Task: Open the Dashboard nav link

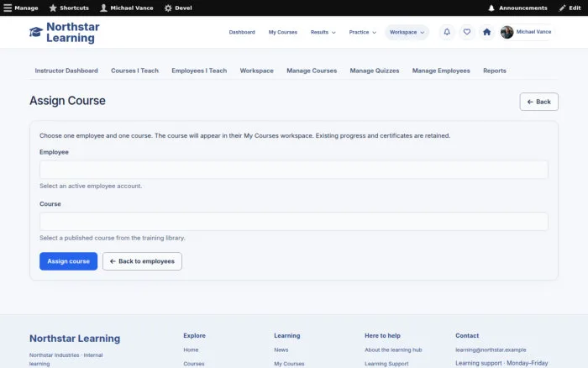Action: coord(242,32)
